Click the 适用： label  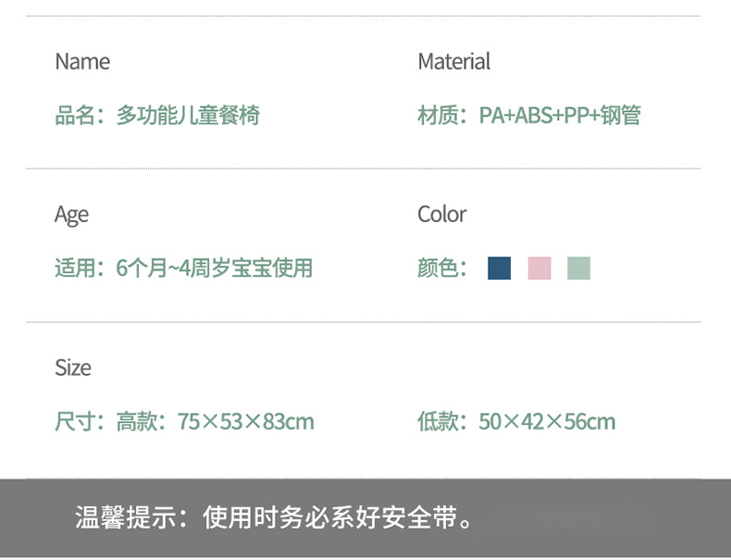tap(81, 268)
